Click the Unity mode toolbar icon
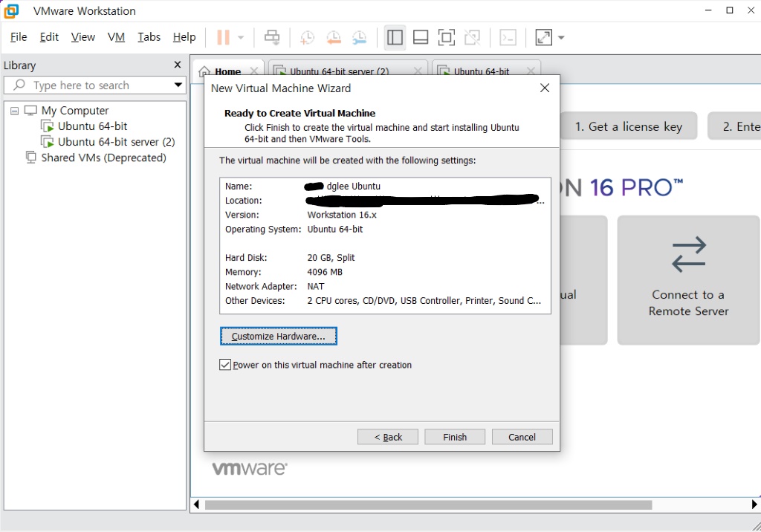The width and height of the screenshot is (761, 532). click(472, 37)
